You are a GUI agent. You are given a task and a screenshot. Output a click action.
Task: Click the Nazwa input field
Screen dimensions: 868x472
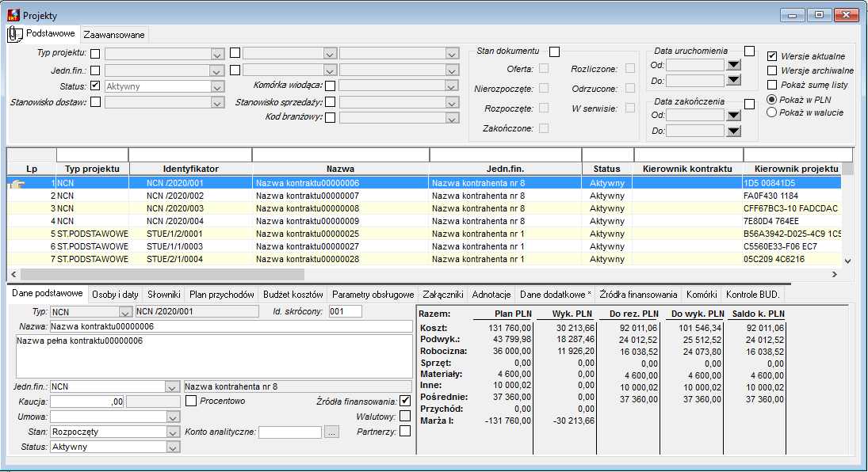231,326
